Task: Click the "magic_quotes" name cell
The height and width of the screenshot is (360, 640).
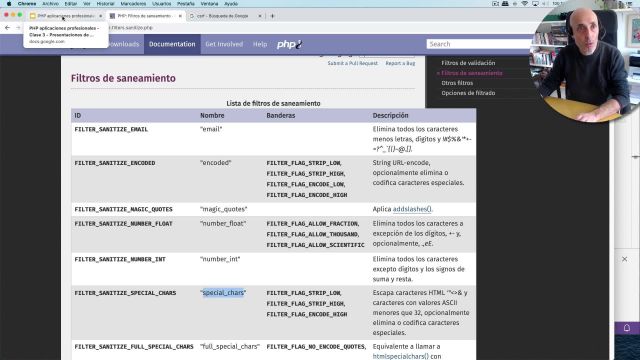Action: click(x=224, y=209)
